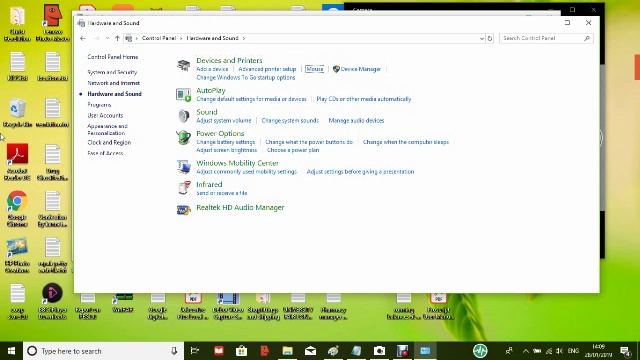Open File Explorer from the taskbar

pos(287,351)
